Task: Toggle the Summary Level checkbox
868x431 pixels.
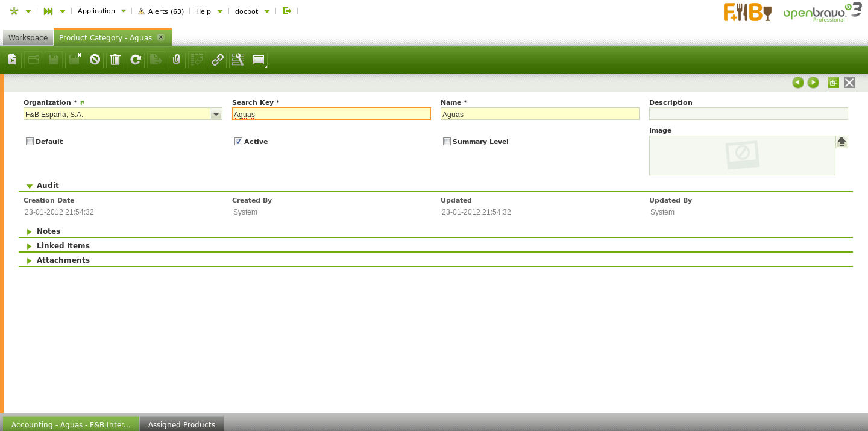Action: point(447,142)
